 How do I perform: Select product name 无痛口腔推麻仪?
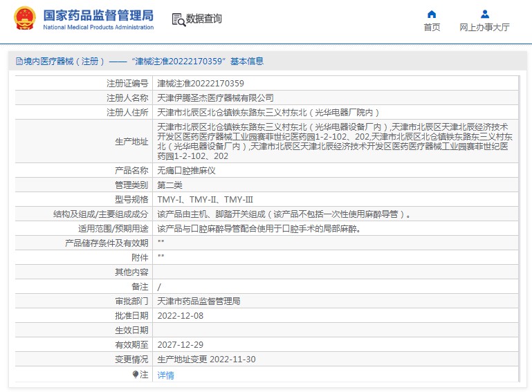point(186,171)
